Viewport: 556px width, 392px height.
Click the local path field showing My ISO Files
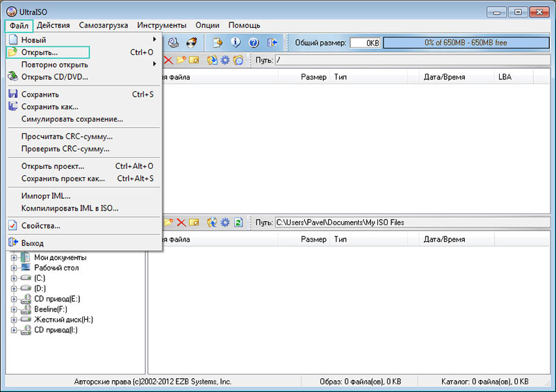point(411,222)
